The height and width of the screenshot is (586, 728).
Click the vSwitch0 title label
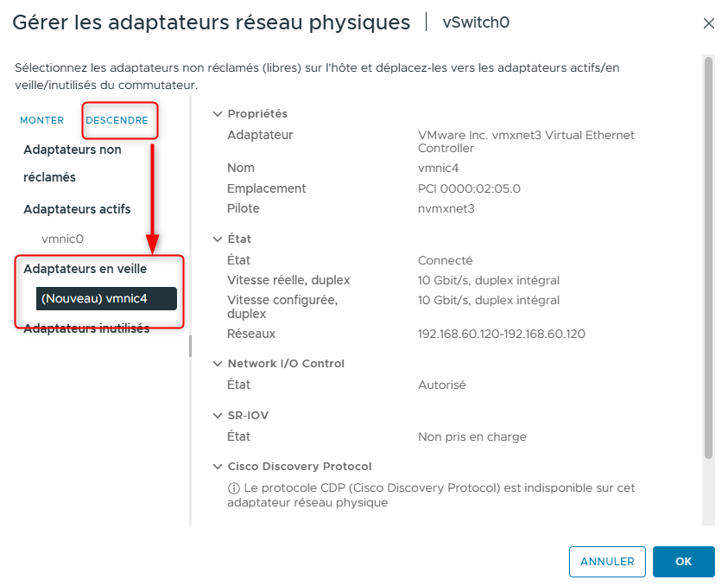tap(475, 23)
